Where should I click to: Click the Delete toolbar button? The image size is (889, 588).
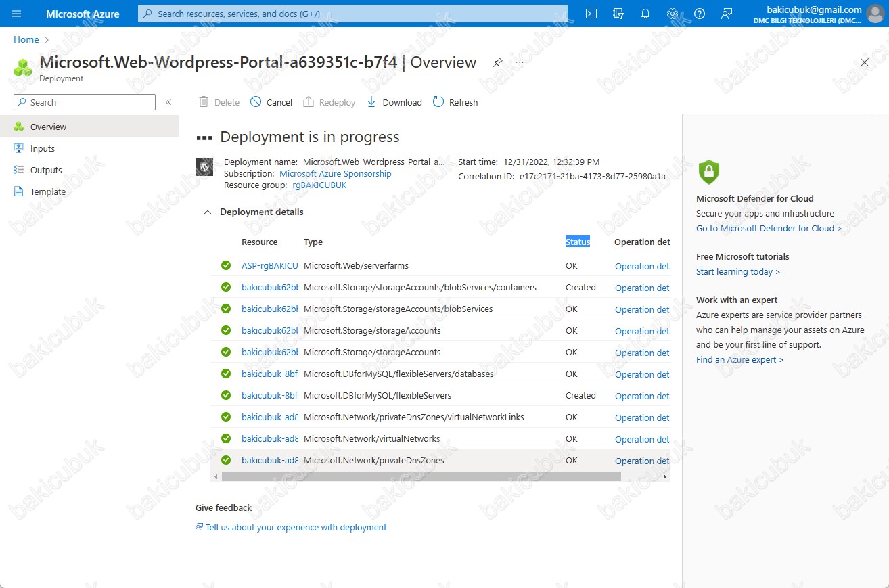(x=219, y=102)
